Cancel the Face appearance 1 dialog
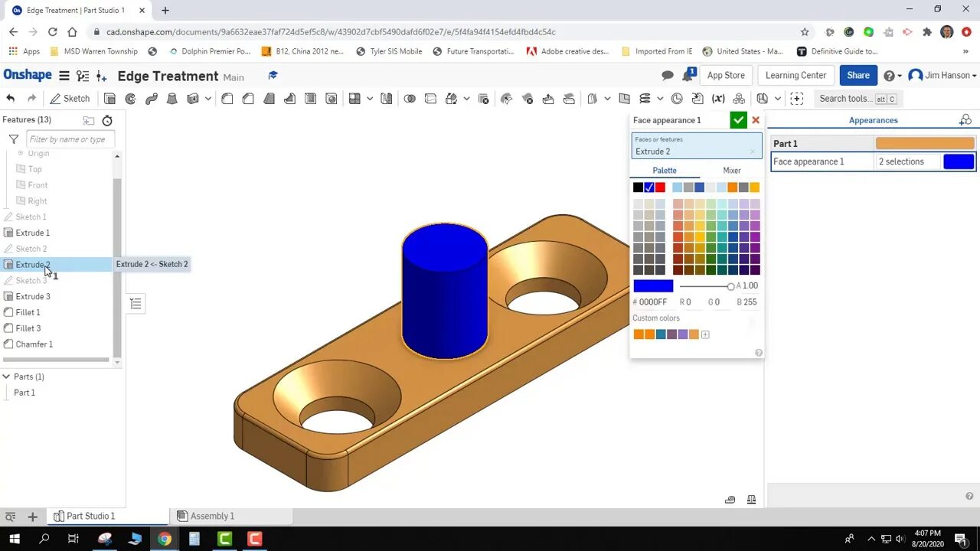The image size is (980, 551). pos(756,120)
